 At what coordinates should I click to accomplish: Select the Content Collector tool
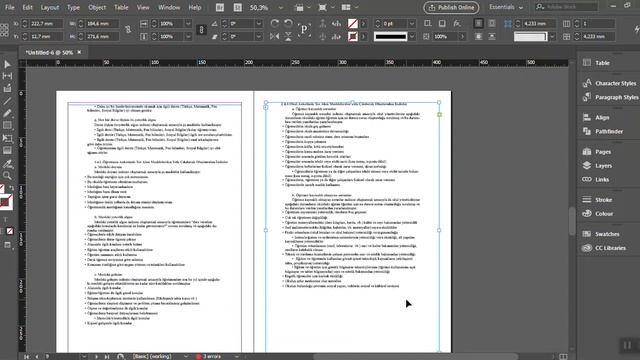[x=7, y=89]
